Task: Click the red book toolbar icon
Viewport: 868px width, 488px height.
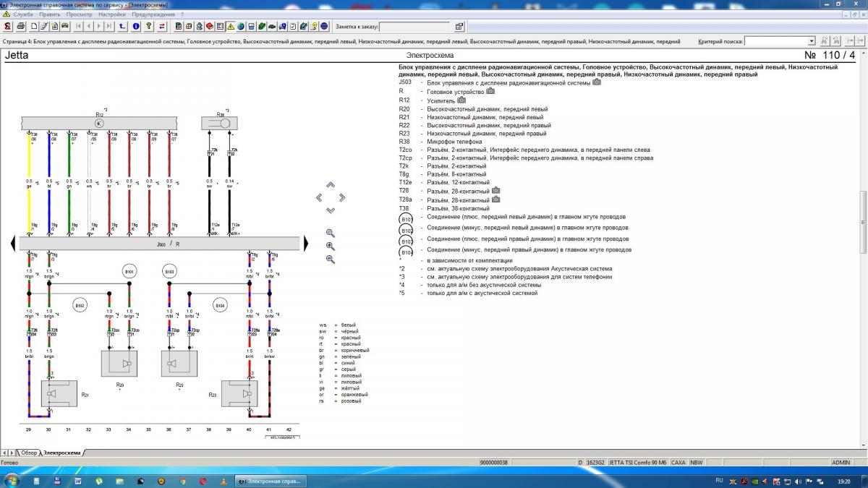Action: (x=209, y=27)
